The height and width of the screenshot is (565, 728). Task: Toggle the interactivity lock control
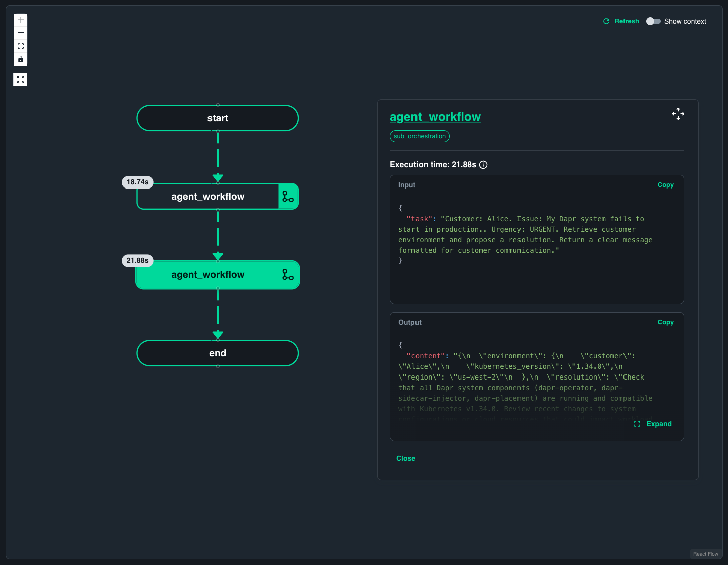click(20, 59)
